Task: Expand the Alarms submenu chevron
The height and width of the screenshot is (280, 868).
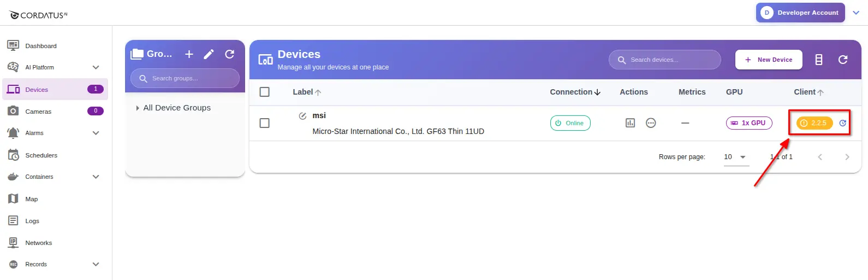Action: click(96, 133)
